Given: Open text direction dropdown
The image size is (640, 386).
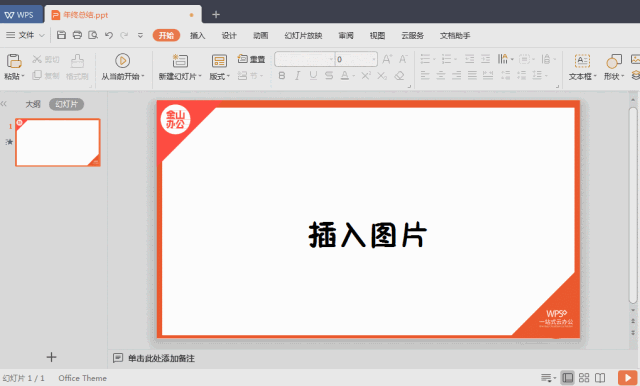Looking at the screenshot, I should 512,60.
